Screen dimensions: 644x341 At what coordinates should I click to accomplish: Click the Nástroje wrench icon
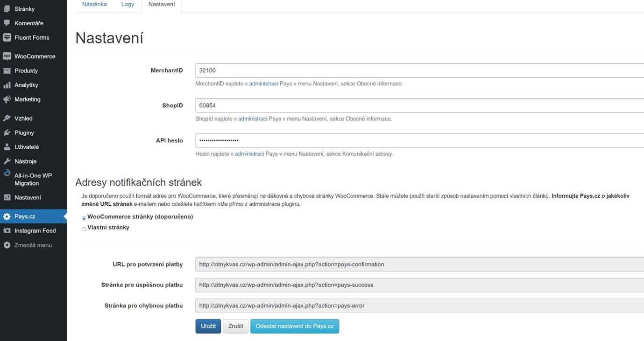[x=7, y=161]
